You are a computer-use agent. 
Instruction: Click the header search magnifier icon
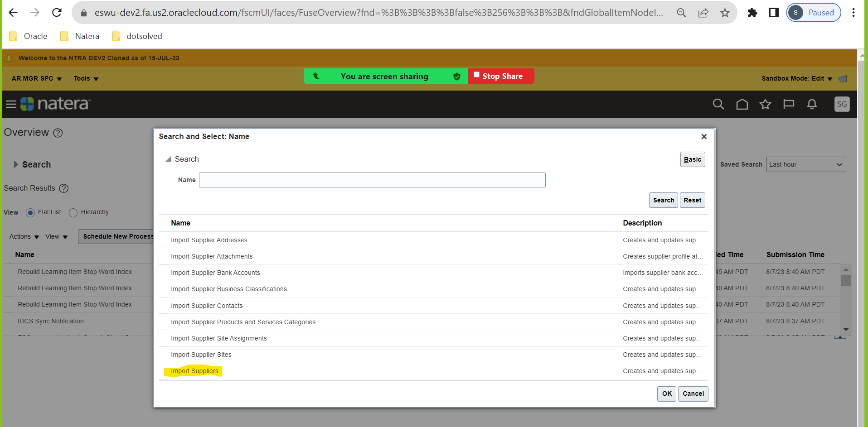718,104
